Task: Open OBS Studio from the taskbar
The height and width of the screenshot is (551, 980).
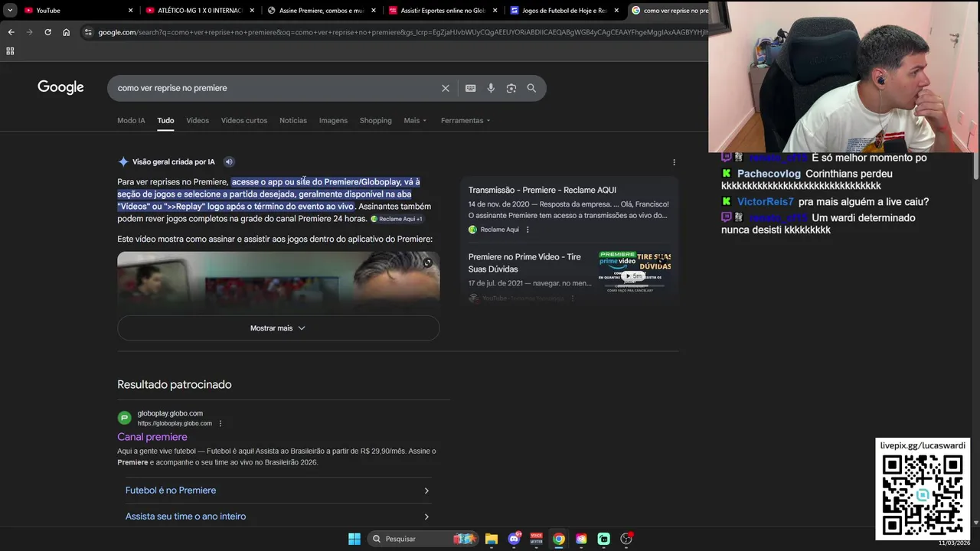Action: pyautogui.click(x=626, y=539)
